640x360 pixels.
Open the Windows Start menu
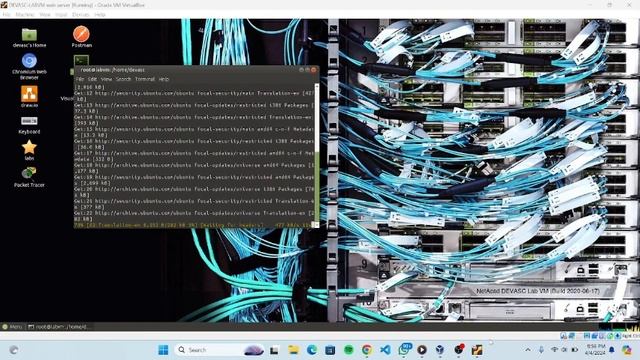tap(163, 350)
